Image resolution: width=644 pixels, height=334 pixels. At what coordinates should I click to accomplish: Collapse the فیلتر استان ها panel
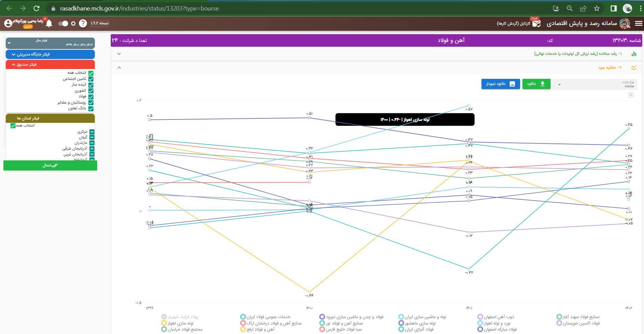click(x=50, y=118)
